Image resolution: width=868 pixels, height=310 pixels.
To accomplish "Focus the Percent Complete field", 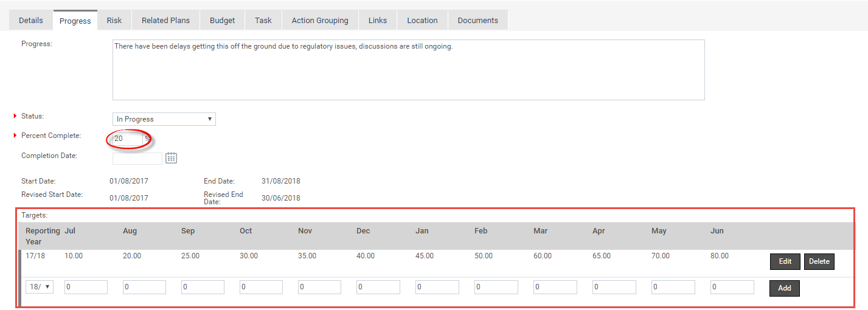I will (x=128, y=139).
